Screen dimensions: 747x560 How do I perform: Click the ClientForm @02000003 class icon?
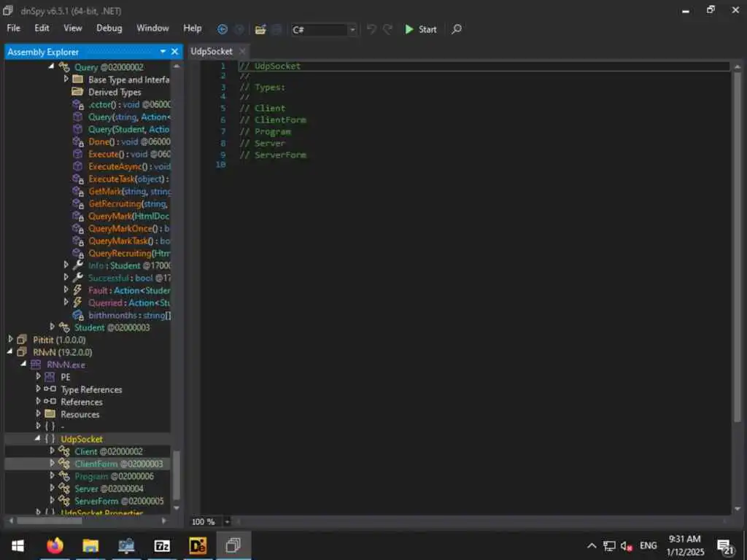(64, 463)
